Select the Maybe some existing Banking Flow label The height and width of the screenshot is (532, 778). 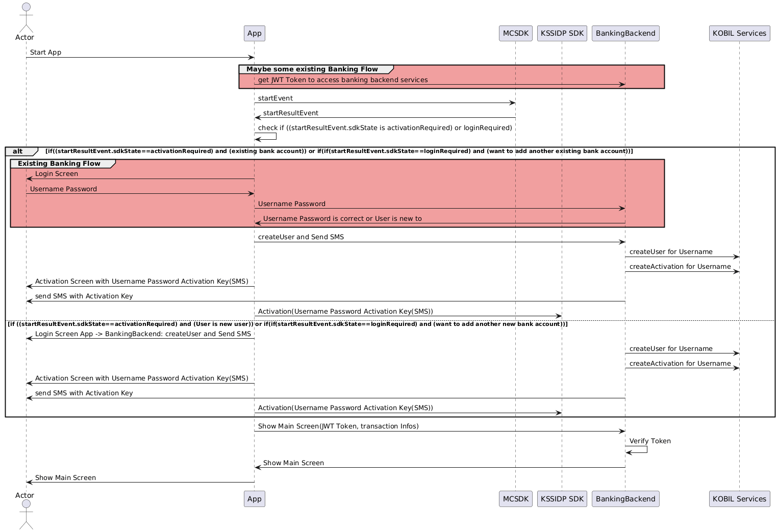click(x=312, y=69)
